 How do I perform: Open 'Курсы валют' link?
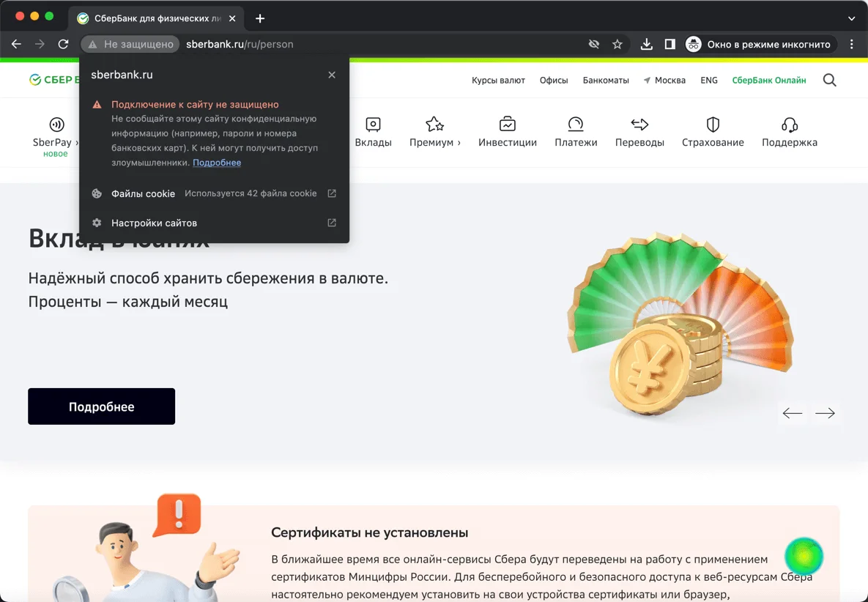pyautogui.click(x=498, y=81)
